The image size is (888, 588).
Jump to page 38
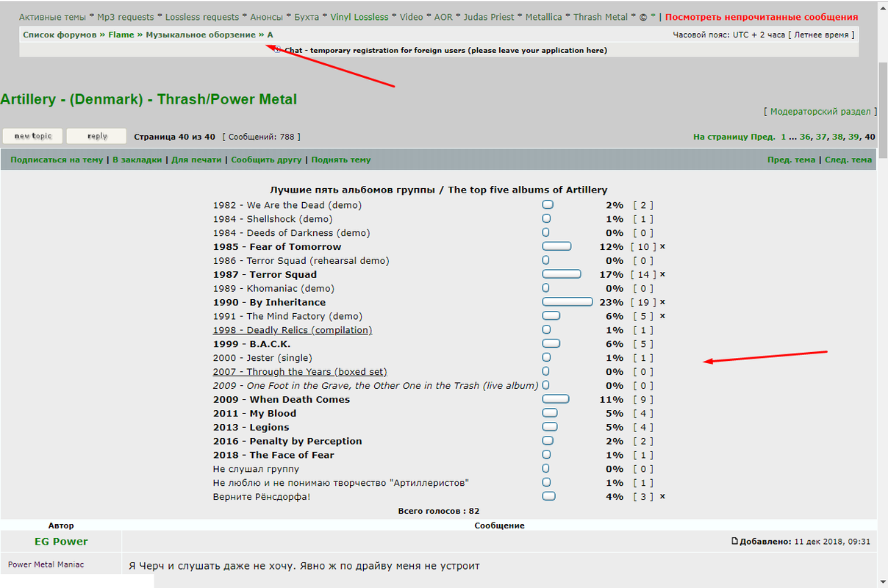point(837,137)
